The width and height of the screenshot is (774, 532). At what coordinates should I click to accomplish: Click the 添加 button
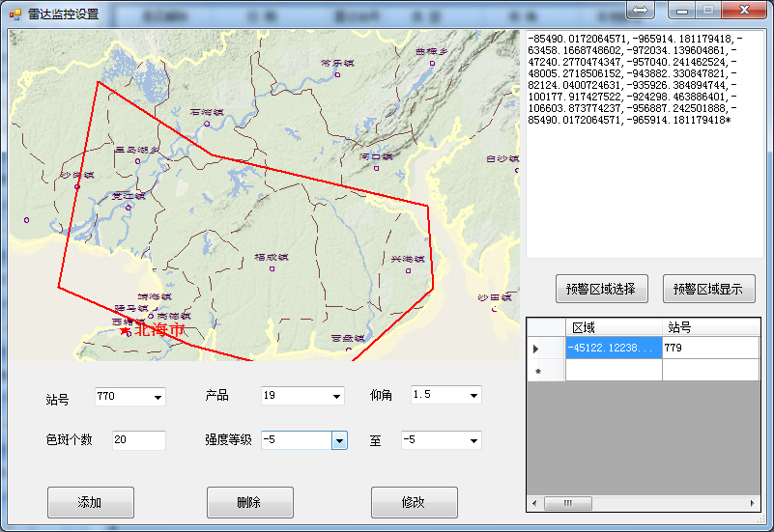pyautogui.click(x=90, y=502)
